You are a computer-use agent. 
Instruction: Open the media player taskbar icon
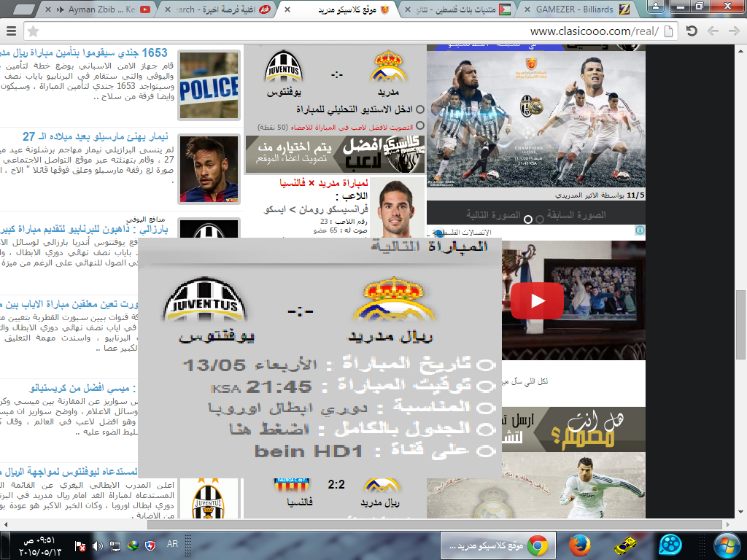tap(670, 545)
